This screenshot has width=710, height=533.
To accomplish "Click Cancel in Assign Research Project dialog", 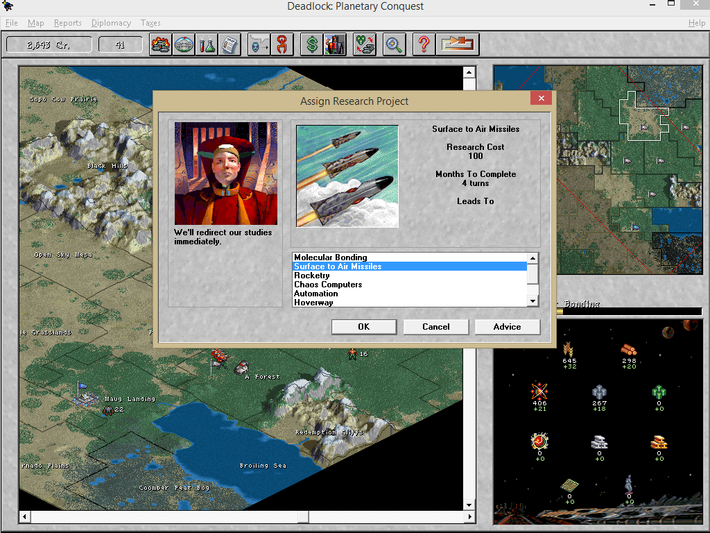I will click(x=436, y=327).
